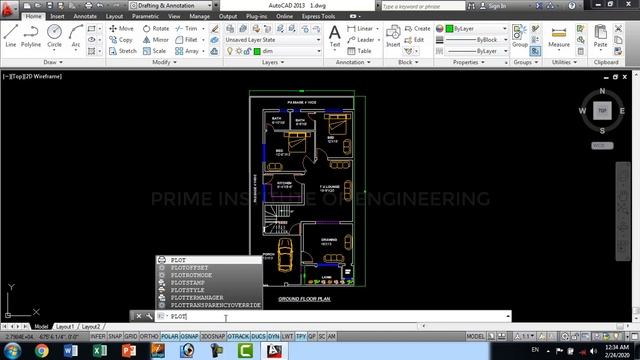Open the Drafting & Annotation workspace dropdown

[x=171, y=6]
